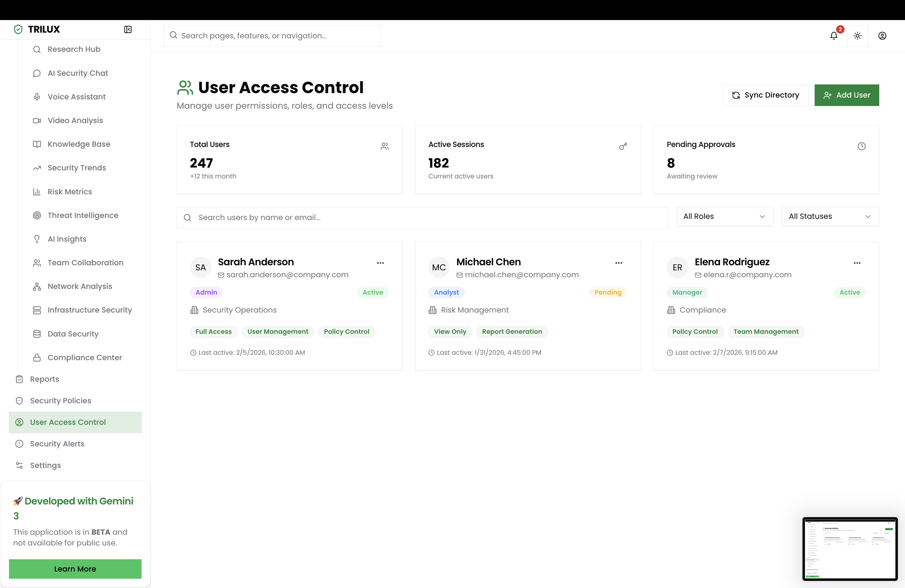Click the Add User button
Image resolution: width=905 pixels, height=588 pixels.
tap(846, 95)
